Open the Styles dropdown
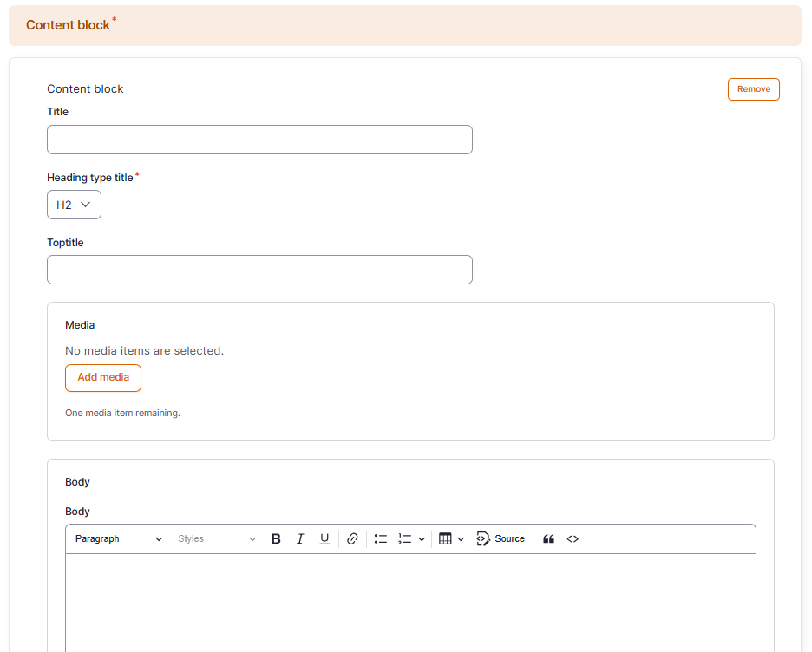Image resolution: width=812 pixels, height=652 pixels. click(x=217, y=538)
